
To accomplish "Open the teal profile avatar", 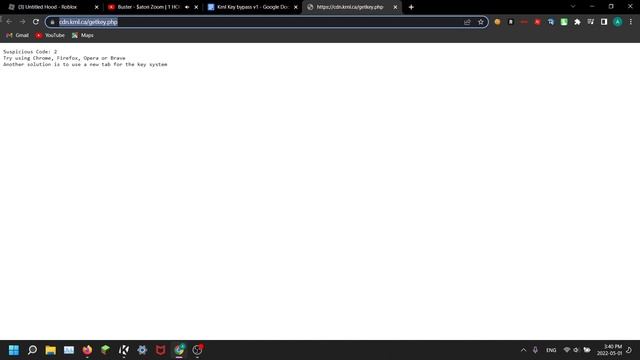I will [618, 22].
